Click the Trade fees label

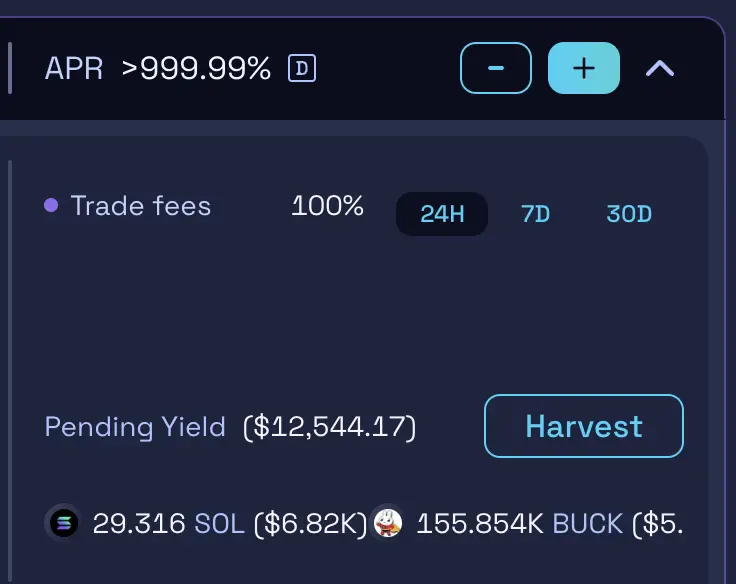[141, 206]
